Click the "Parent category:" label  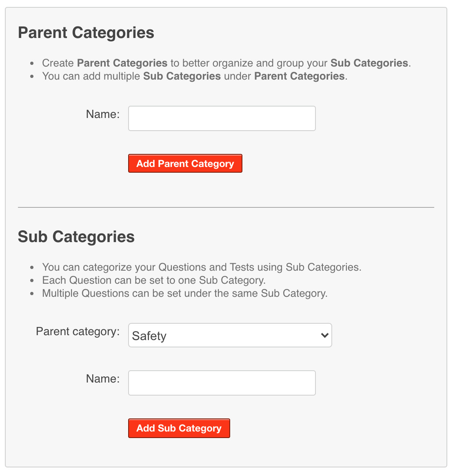tap(78, 331)
